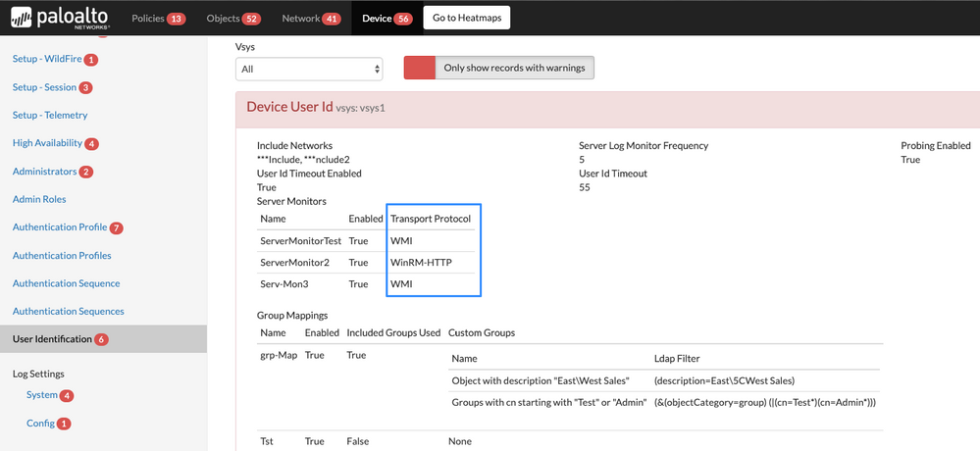Image resolution: width=980 pixels, height=451 pixels.
Task: Click the warning badge beside High Availability
Action: click(91, 144)
